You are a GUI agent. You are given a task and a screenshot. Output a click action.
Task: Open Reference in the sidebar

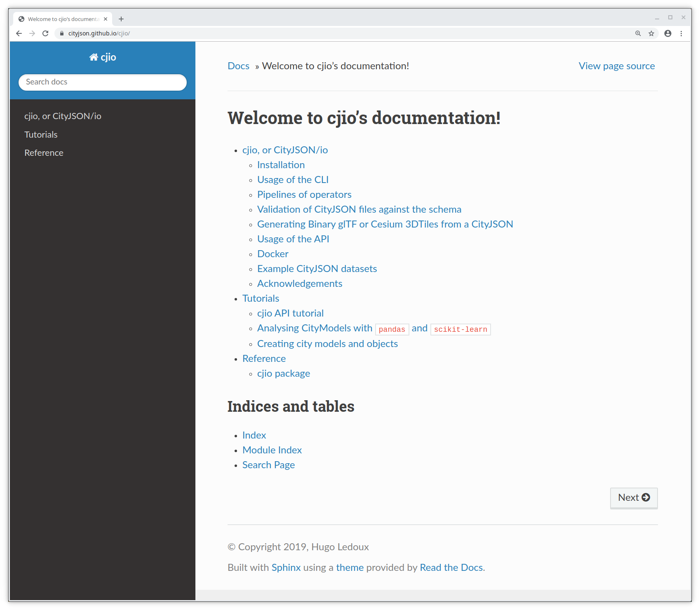(x=44, y=153)
